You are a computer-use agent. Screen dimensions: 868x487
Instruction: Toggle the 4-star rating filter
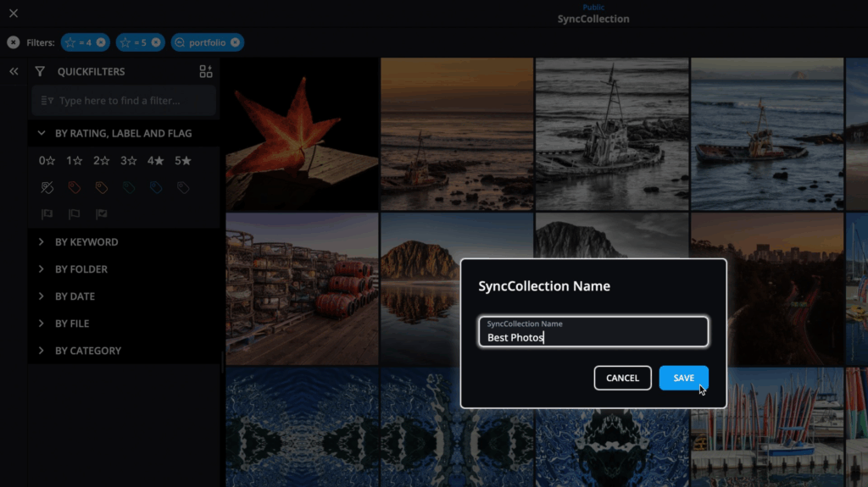156,160
